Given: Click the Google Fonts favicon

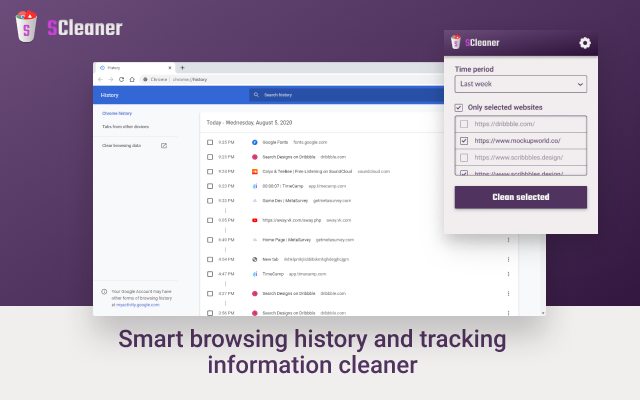Looking at the screenshot, I should 255,142.
